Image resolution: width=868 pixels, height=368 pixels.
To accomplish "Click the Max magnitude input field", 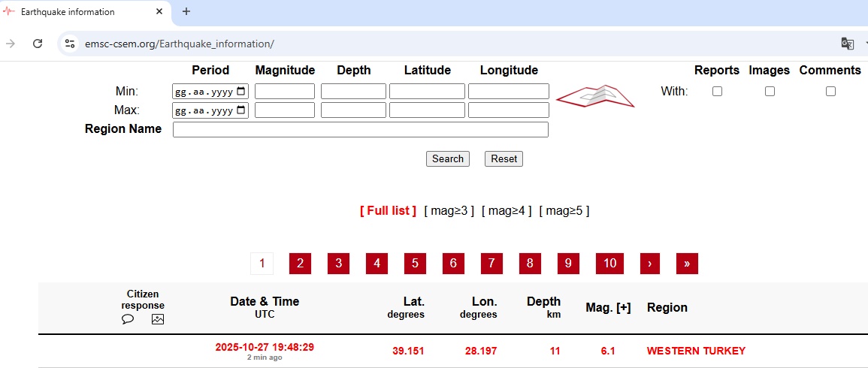I will pos(285,110).
